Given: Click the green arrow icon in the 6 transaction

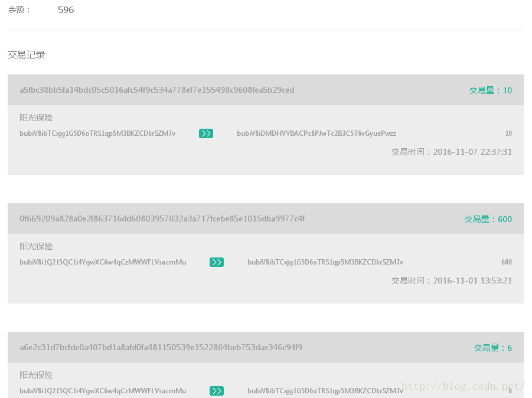Looking at the screenshot, I should [x=217, y=391].
